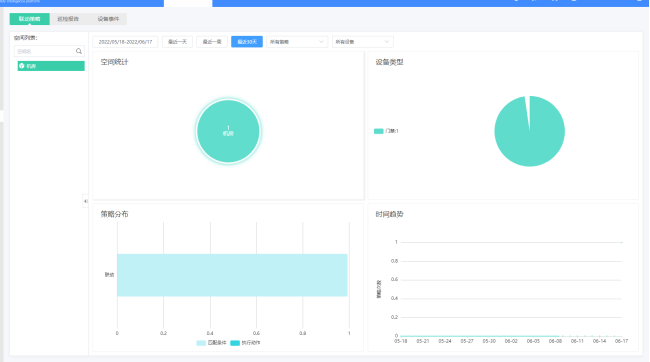Switch to the last tab in the tab bar

(108, 19)
